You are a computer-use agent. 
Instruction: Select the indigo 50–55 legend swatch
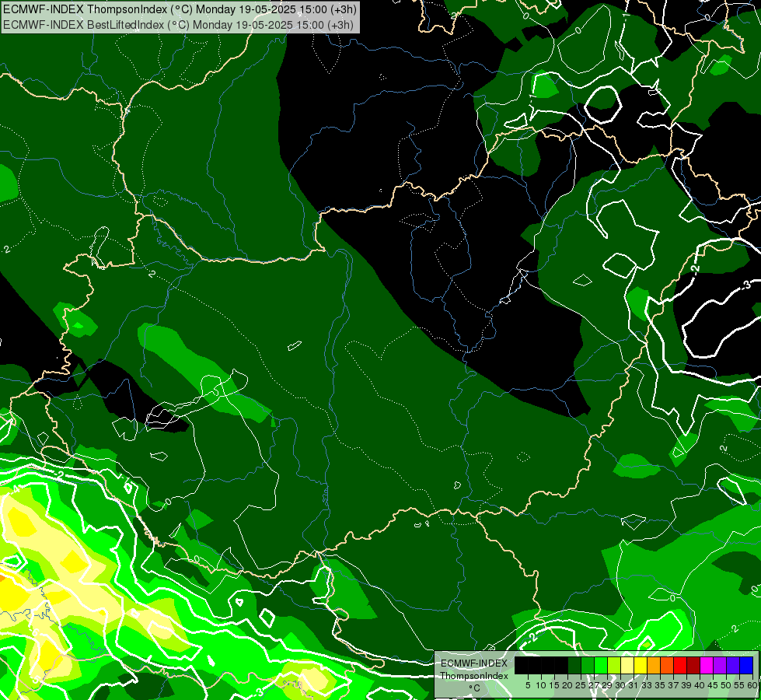pos(733,665)
